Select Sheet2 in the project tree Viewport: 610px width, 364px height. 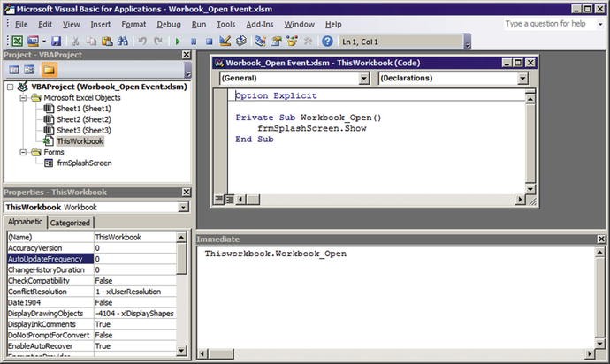84,119
